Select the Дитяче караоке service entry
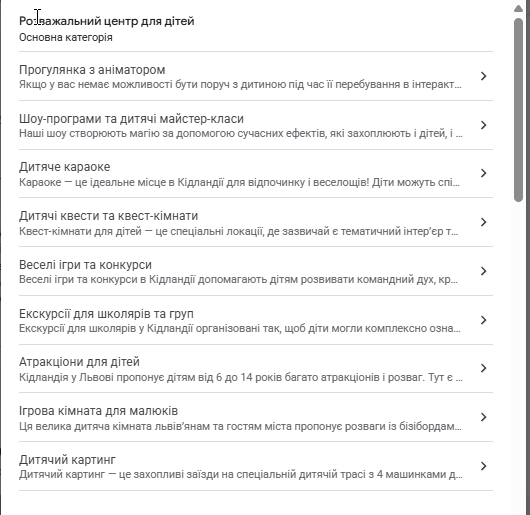Viewport: 530px width, 515px height. click(256, 174)
